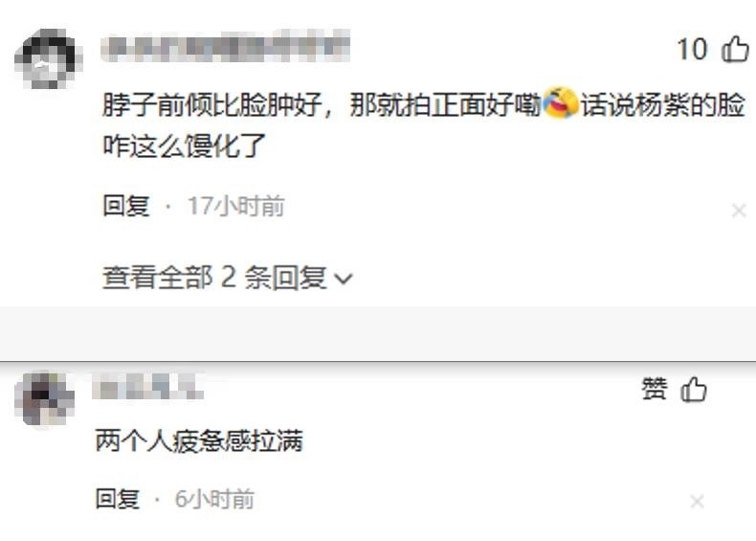This screenshot has height=541, width=756.
Task: Select comment text 两个人疲惫感拉满
Action: [x=199, y=440]
